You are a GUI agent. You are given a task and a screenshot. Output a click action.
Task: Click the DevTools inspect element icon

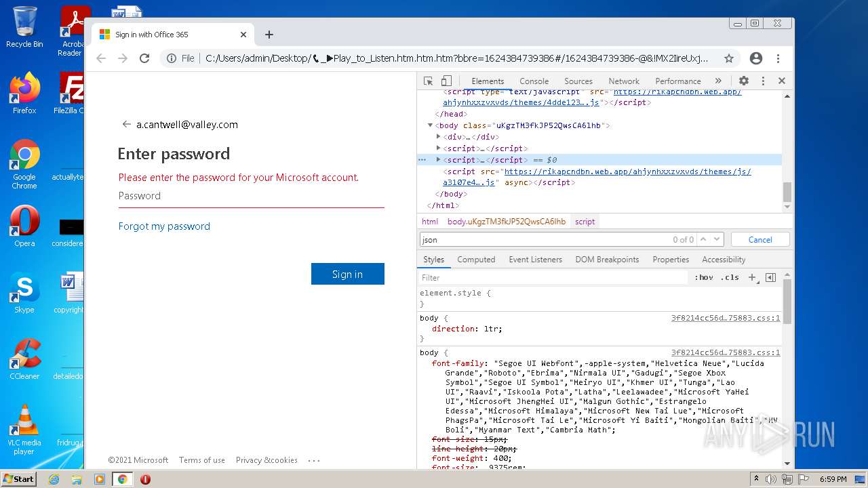click(x=428, y=81)
